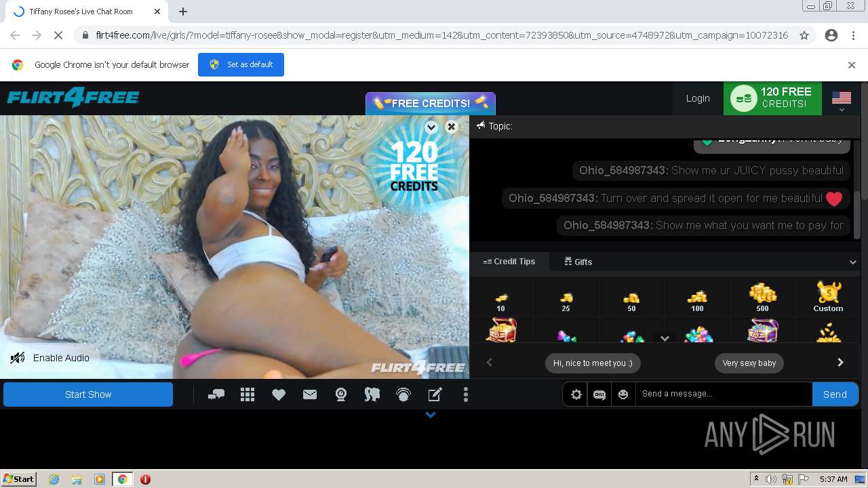Open Internet Explorer from the taskbar

54,479
